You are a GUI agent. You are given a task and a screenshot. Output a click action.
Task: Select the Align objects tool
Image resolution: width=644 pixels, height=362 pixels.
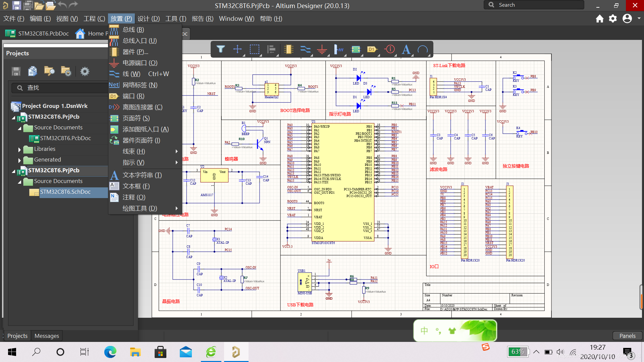point(271,49)
